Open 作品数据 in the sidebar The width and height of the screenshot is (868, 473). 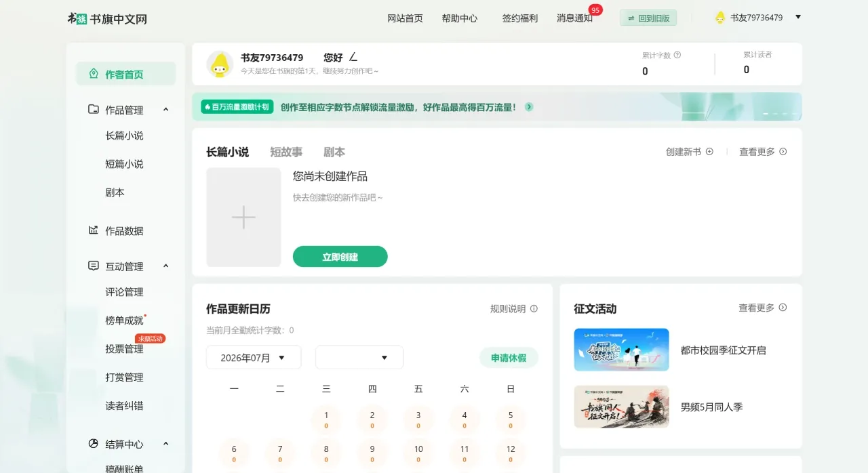point(124,231)
